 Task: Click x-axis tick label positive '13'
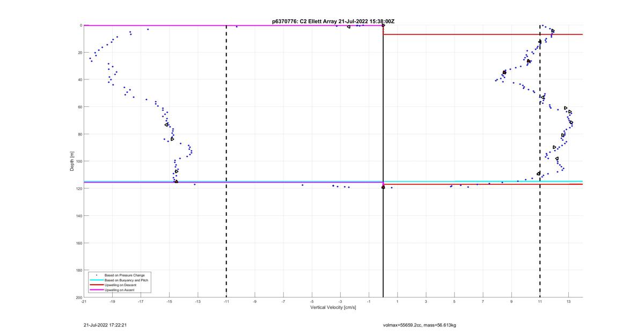pos(568,301)
